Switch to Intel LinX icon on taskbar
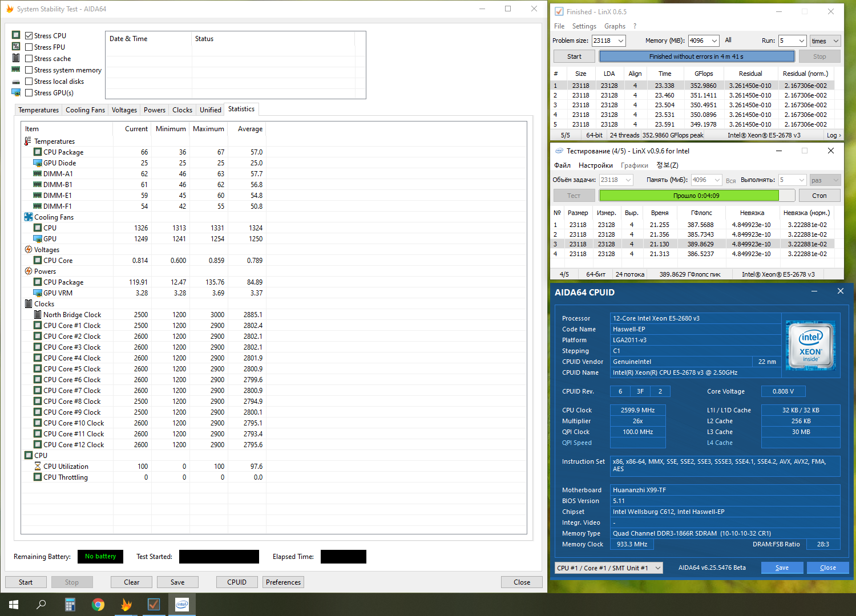The height and width of the screenshot is (616, 856). coord(182,605)
